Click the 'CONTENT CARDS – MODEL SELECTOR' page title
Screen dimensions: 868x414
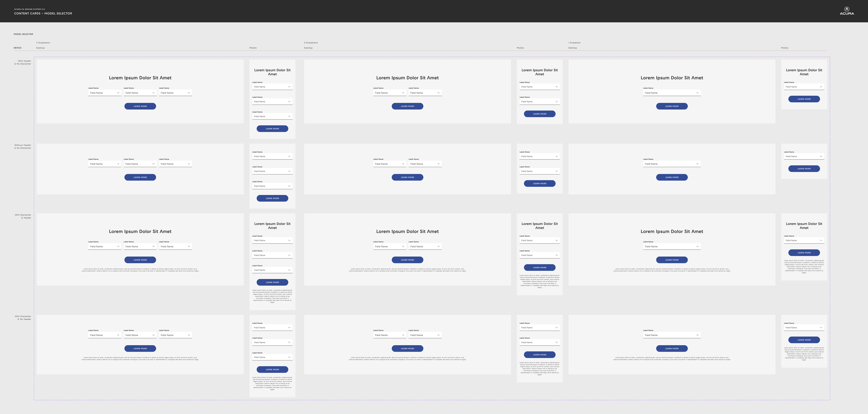[x=43, y=14]
